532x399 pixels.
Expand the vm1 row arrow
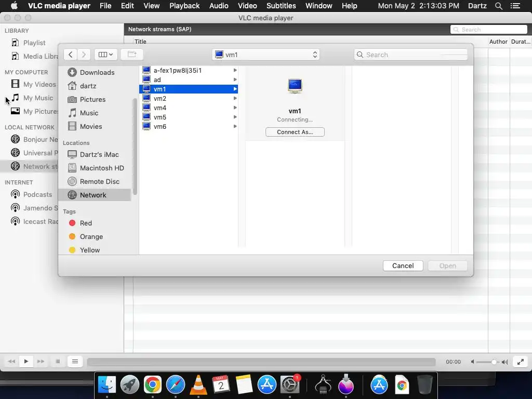pyautogui.click(x=235, y=89)
